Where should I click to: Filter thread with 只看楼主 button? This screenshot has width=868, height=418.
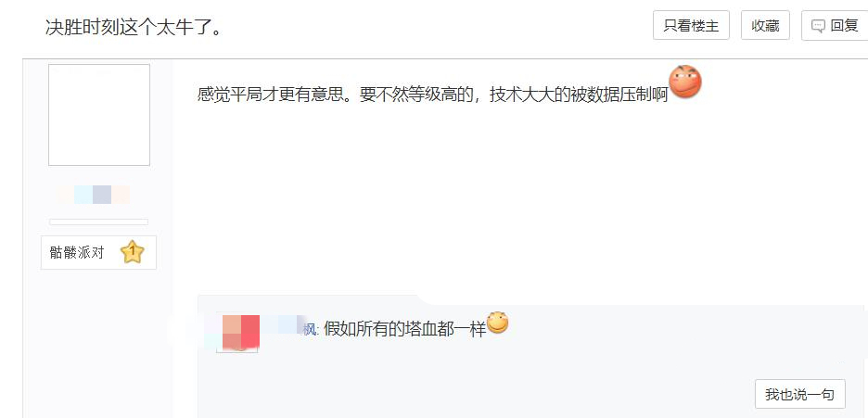coord(692,25)
